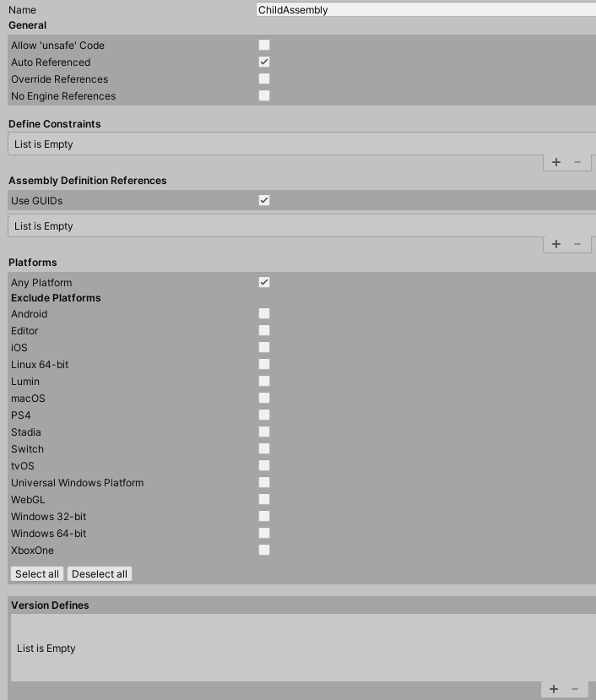Click the Select all button
This screenshot has width=596, height=700.
point(37,574)
